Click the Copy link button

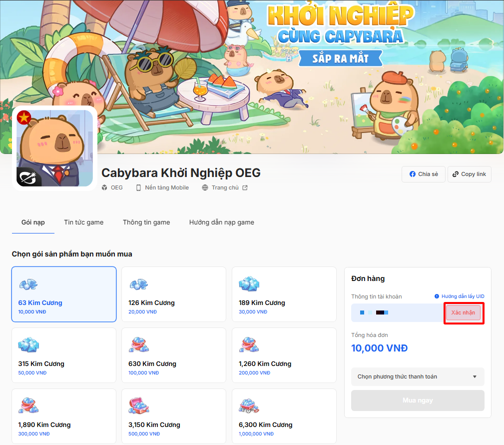pos(470,174)
